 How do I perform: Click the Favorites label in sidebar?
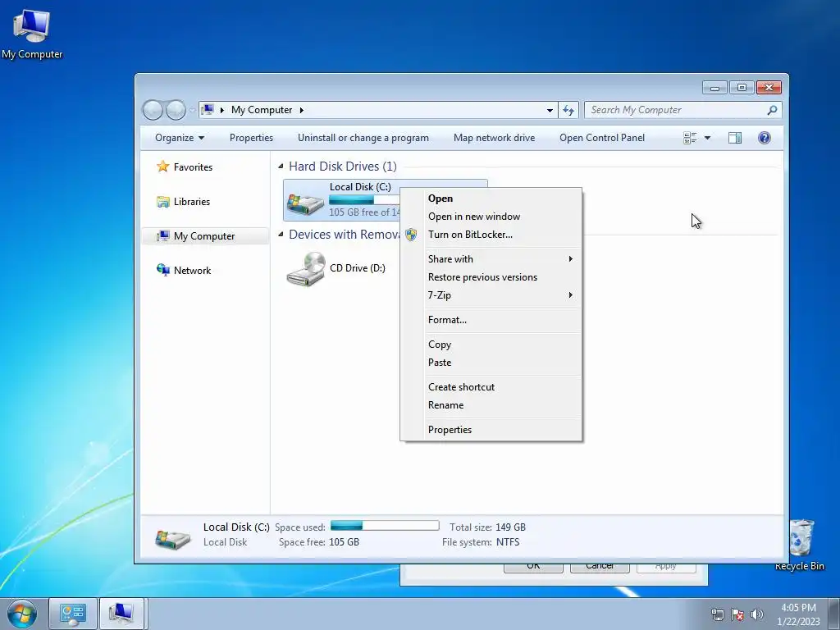coord(193,167)
